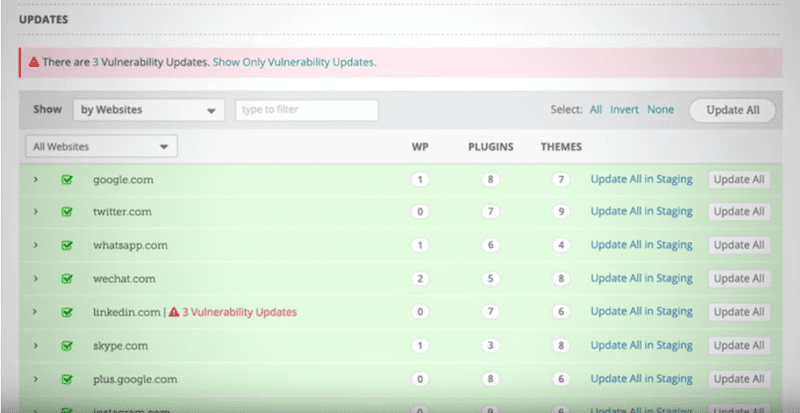
Task: Click the Plugins count badge for skype.com
Action: (490, 346)
